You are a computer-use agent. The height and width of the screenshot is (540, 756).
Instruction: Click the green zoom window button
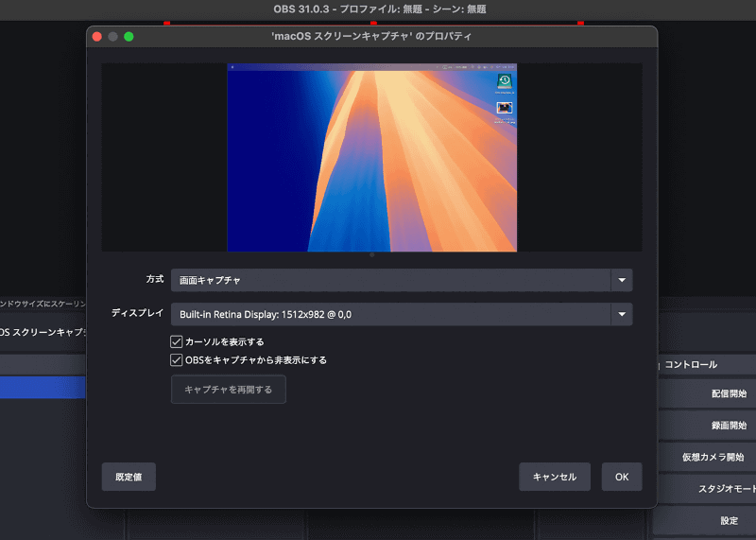tap(129, 37)
